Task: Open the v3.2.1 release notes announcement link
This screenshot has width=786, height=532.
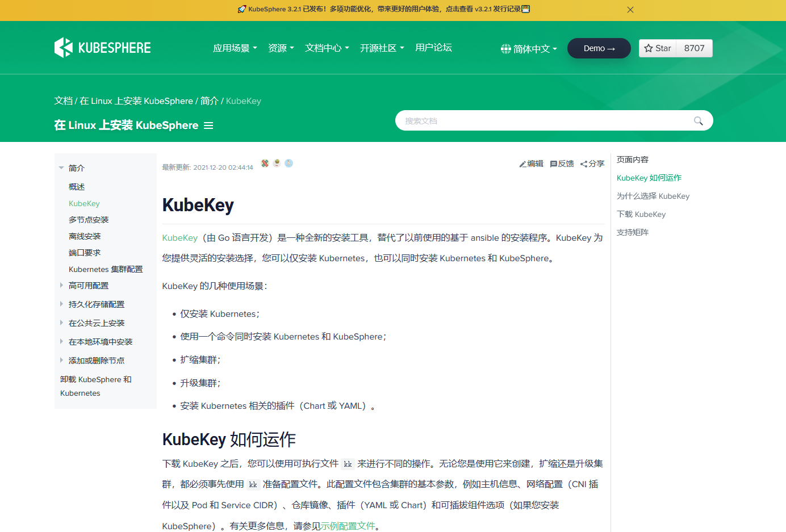Action: [x=384, y=9]
